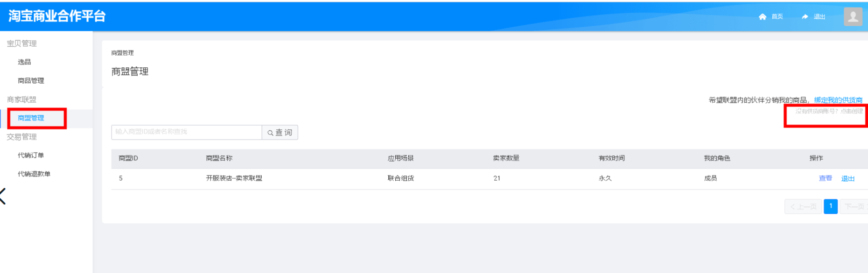Screen dimensions: 868x273
Task: Collapse sidebar with the left chevron
Action: pos(3,196)
